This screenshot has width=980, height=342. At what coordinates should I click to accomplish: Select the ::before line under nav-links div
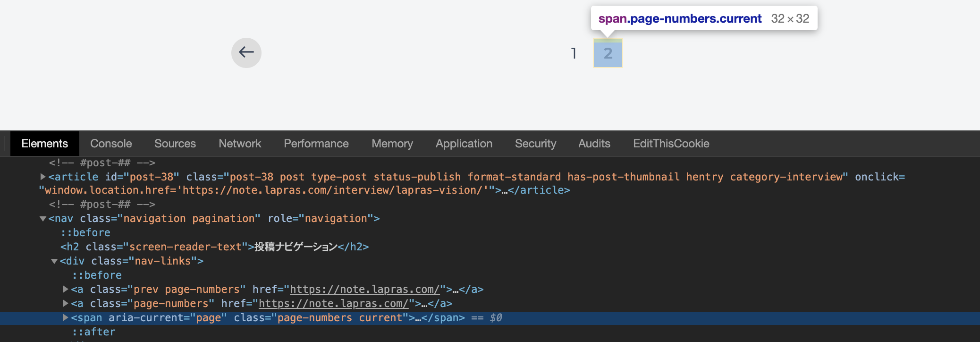click(x=97, y=275)
